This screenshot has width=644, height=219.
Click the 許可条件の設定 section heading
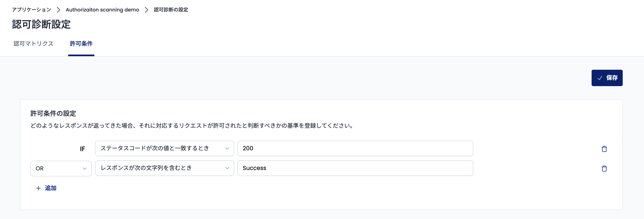53,114
